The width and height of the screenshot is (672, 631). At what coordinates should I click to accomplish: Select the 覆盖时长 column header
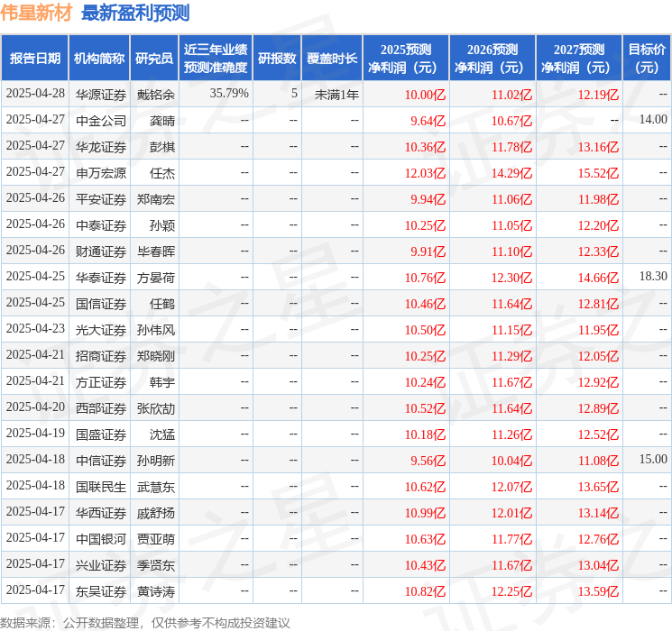(x=332, y=59)
